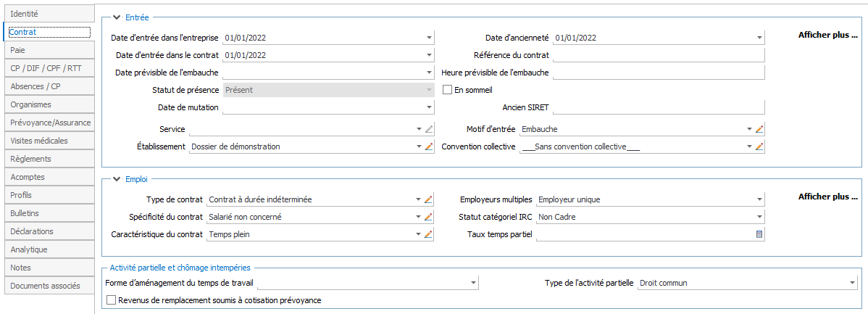This screenshot has width=868, height=314.
Task: Click edit pencil icon for Convention collective
Action: [x=759, y=146]
